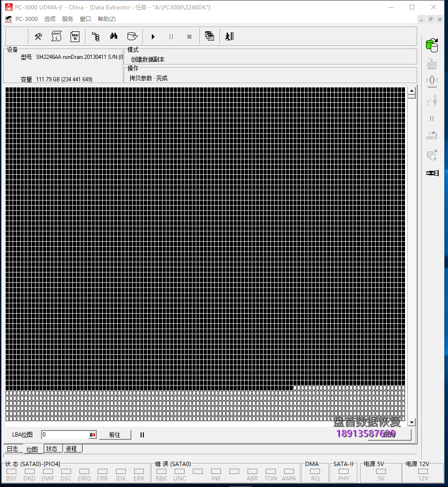This screenshot has height=487, width=448.
Task: Switch to the 状态 tab
Action: [x=52, y=449]
